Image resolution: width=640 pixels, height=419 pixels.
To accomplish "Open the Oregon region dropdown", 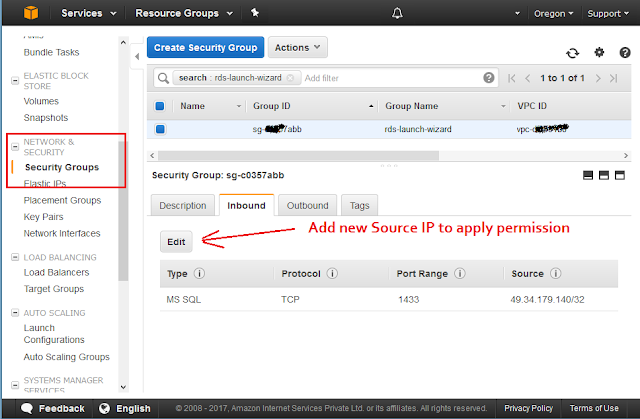I will (x=553, y=13).
